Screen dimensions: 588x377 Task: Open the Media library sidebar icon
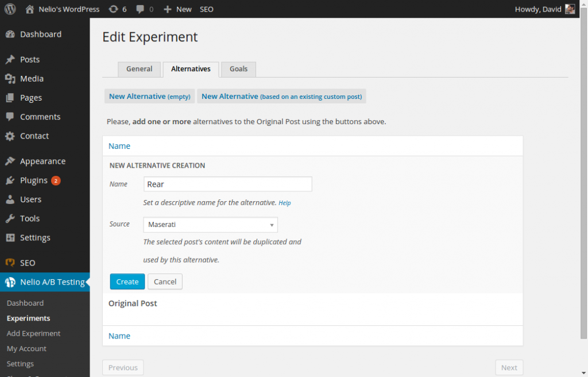(x=10, y=79)
